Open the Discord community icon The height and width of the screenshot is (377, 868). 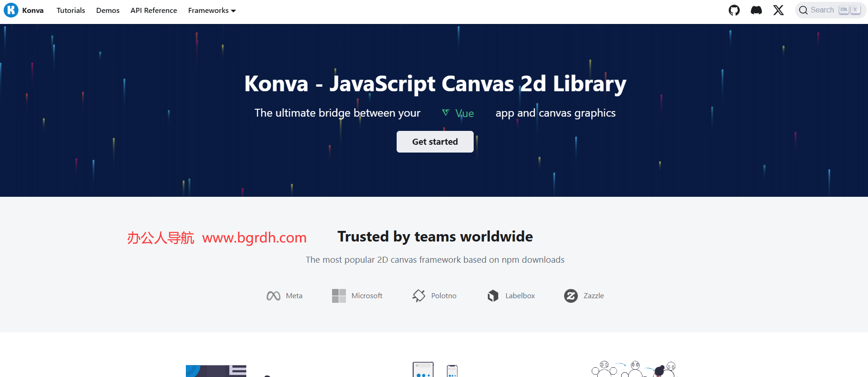(756, 10)
